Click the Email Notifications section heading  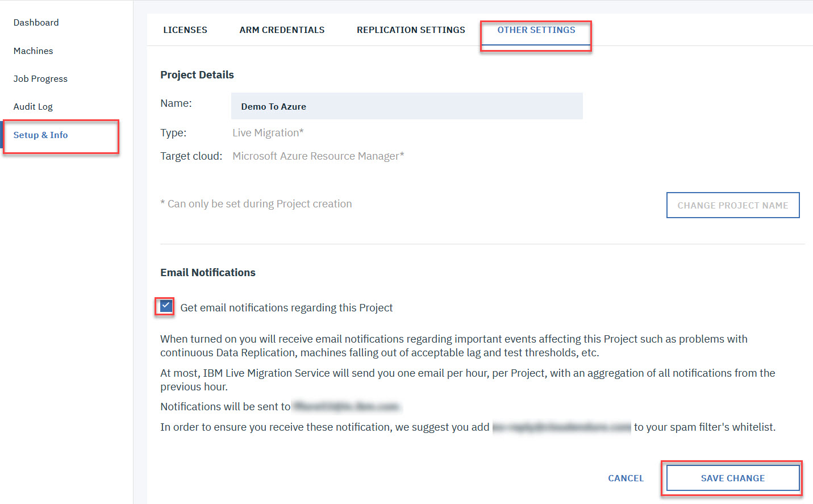click(x=208, y=273)
